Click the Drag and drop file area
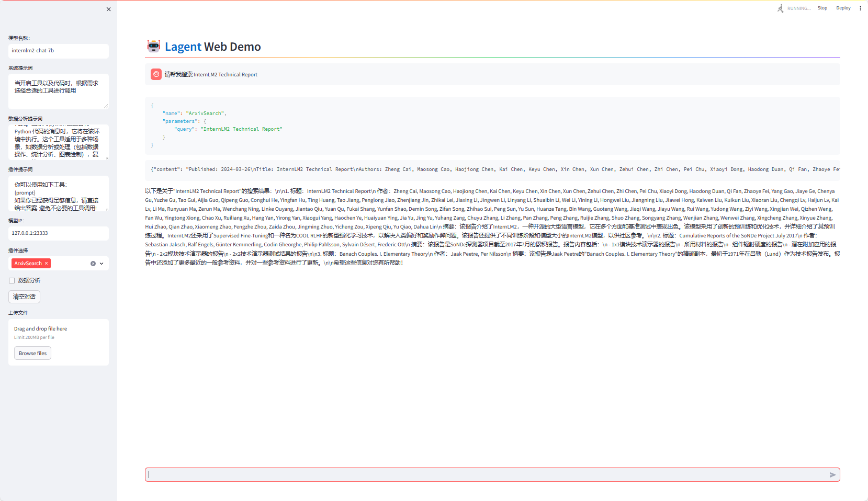This screenshot has width=868, height=501. pos(59,333)
